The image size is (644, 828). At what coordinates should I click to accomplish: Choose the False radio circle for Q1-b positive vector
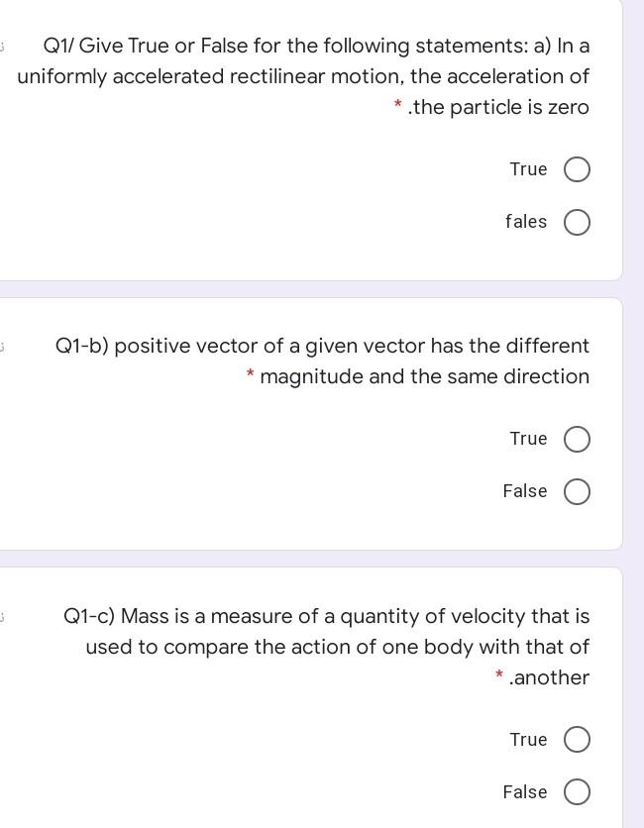point(577,491)
